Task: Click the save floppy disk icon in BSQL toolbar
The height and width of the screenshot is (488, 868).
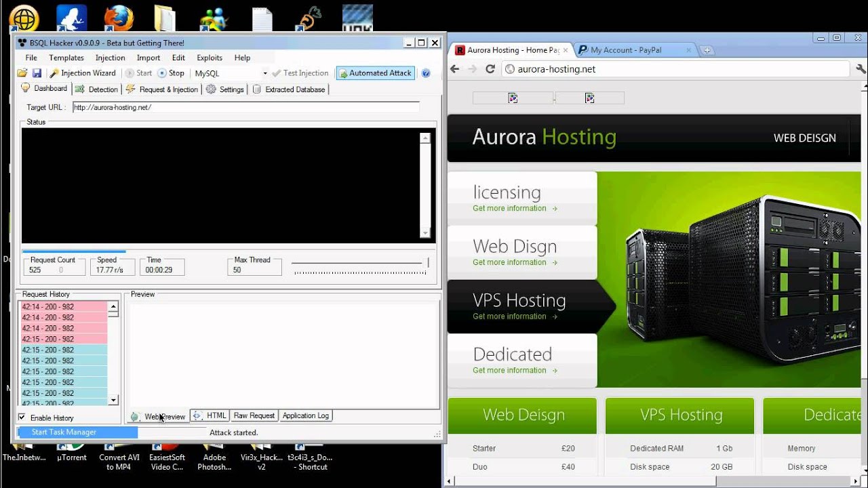Action: [37, 73]
